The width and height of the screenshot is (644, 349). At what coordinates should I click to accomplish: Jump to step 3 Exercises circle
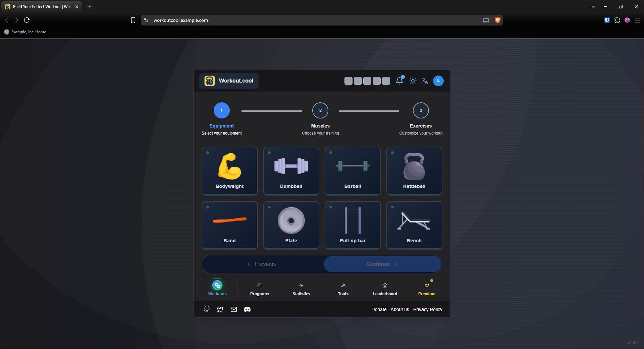click(421, 110)
